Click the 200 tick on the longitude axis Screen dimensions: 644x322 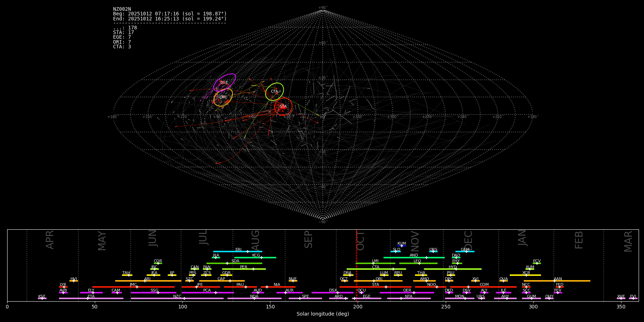pos(358,307)
